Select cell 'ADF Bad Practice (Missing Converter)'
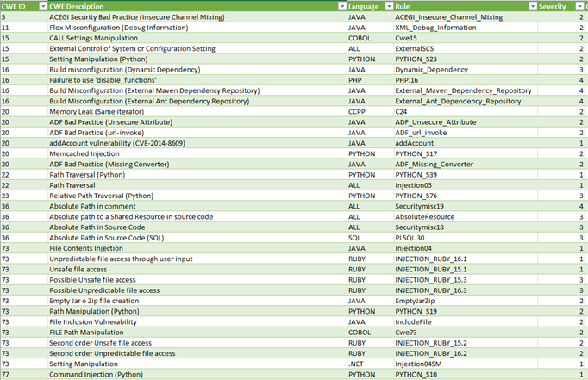 (197, 164)
